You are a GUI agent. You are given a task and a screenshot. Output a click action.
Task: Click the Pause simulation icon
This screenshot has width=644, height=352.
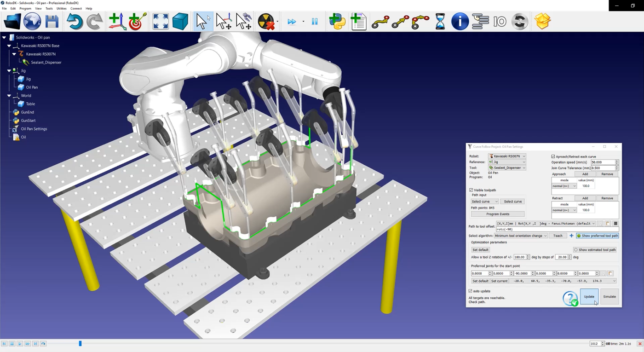click(x=315, y=22)
